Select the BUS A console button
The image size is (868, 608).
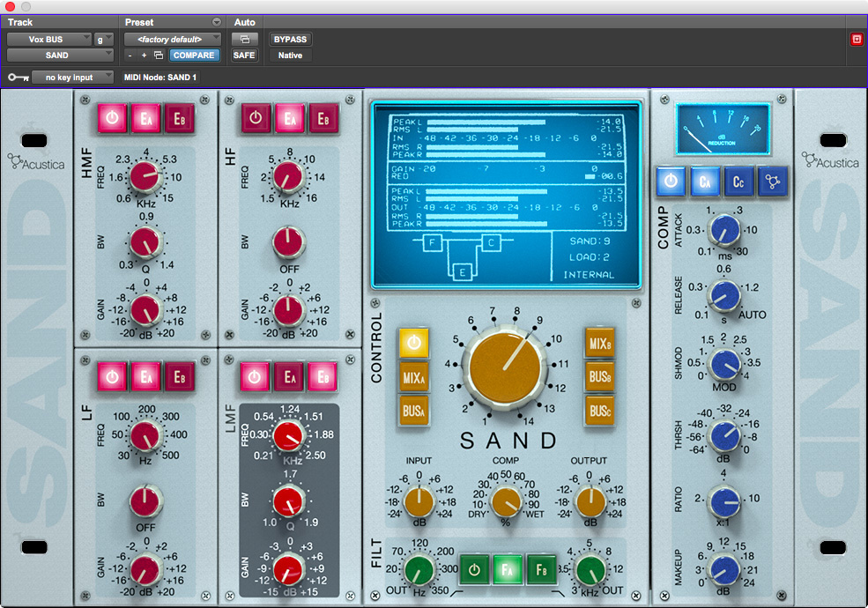413,411
